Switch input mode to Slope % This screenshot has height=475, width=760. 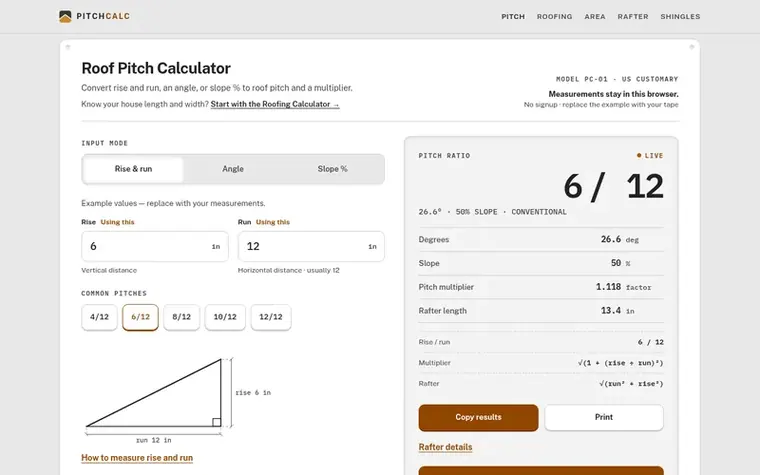(x=332, y=169)
